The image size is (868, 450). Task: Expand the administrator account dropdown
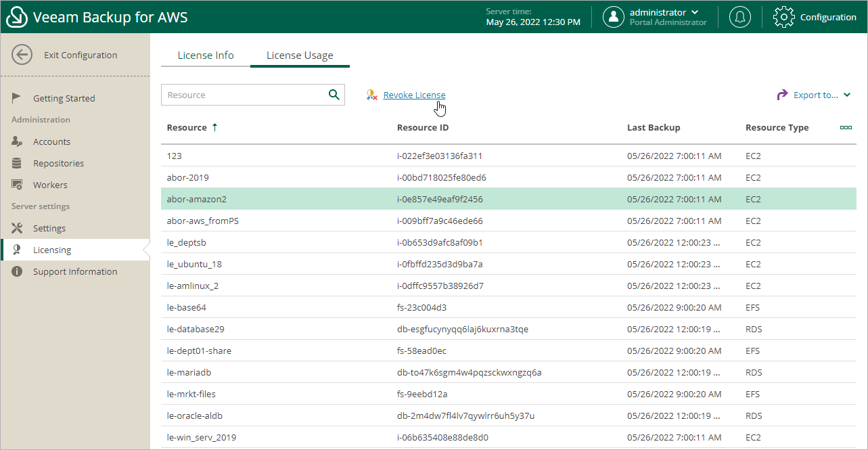point(695,12)
